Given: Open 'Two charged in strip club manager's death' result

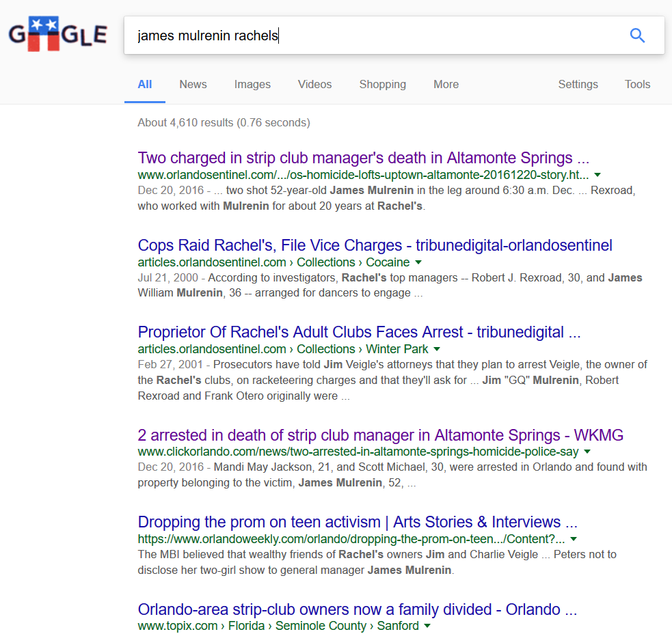Looking at the screenshot, I should pos(364,158).
